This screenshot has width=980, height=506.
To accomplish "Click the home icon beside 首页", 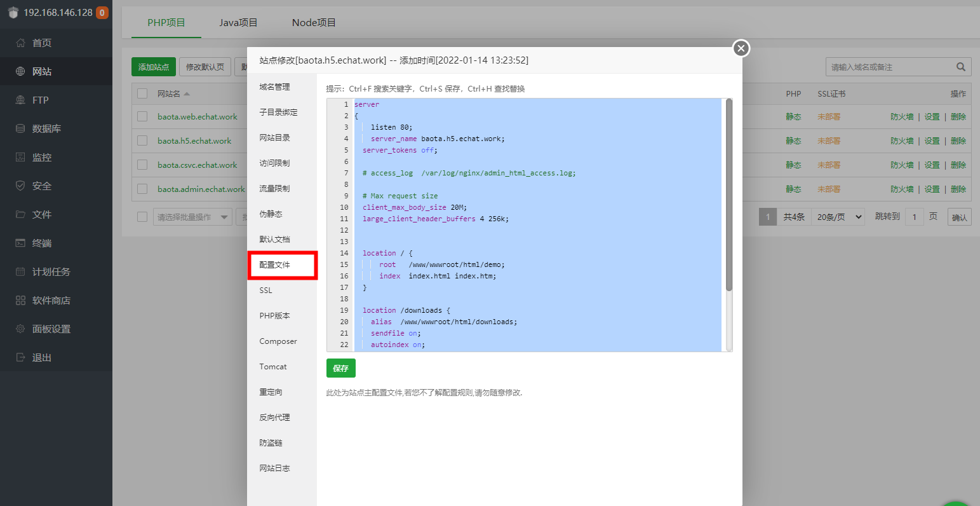I will pos(20,43).
